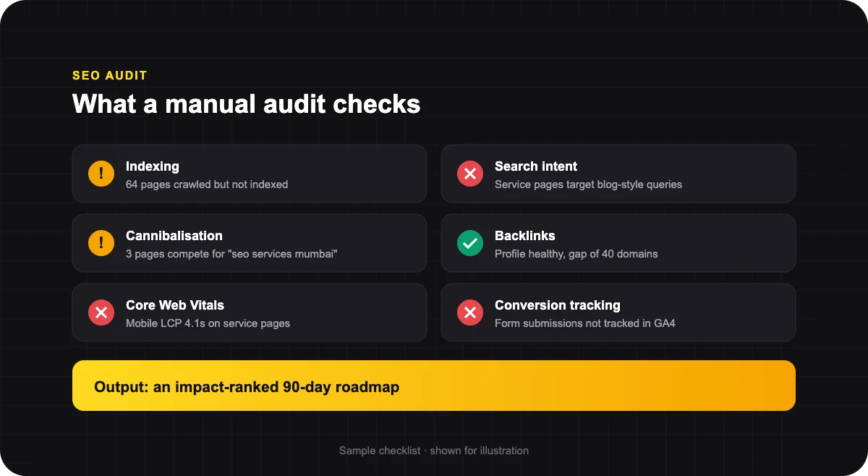Viewport: 868px width, 476px height.
Task: Select heading 'What a manual audit checks'
Action: point(247,104)
